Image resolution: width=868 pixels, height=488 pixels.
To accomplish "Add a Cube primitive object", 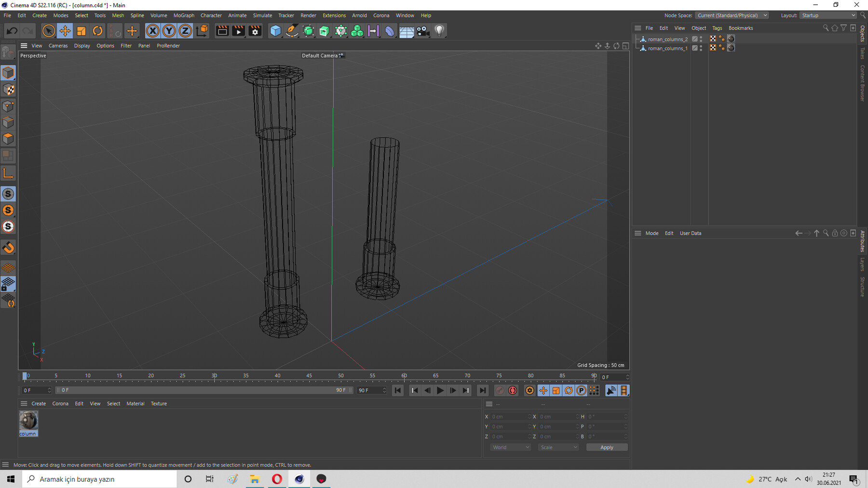I will pos(275,31).
